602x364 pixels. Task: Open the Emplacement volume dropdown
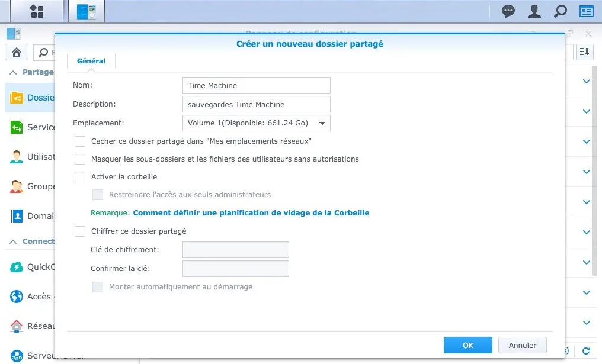pyautogui.click(x=256, y=123)
